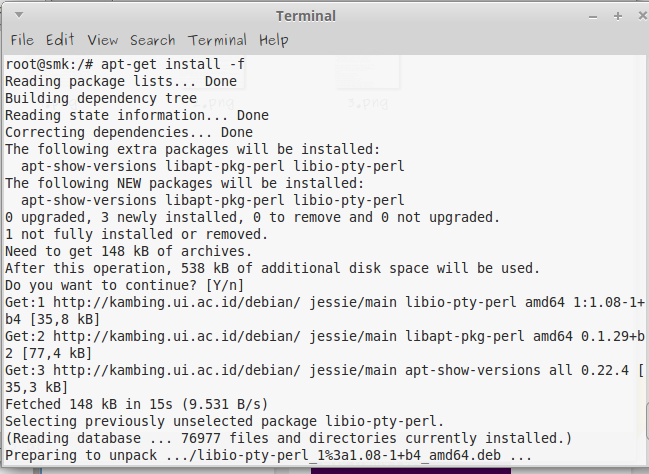Click the Terminal title bar text

[306, 16]
